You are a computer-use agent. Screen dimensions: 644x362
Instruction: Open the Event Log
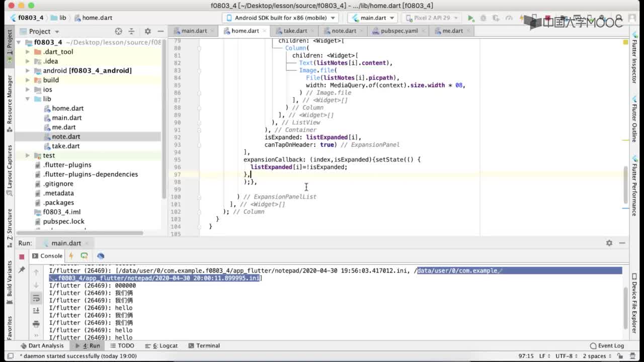607,345
